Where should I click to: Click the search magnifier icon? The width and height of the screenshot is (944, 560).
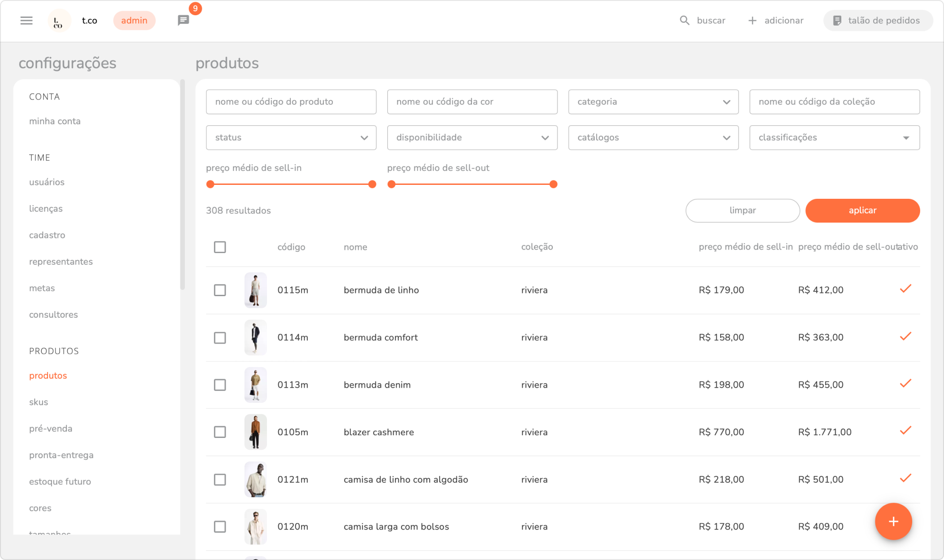(684, 21)
